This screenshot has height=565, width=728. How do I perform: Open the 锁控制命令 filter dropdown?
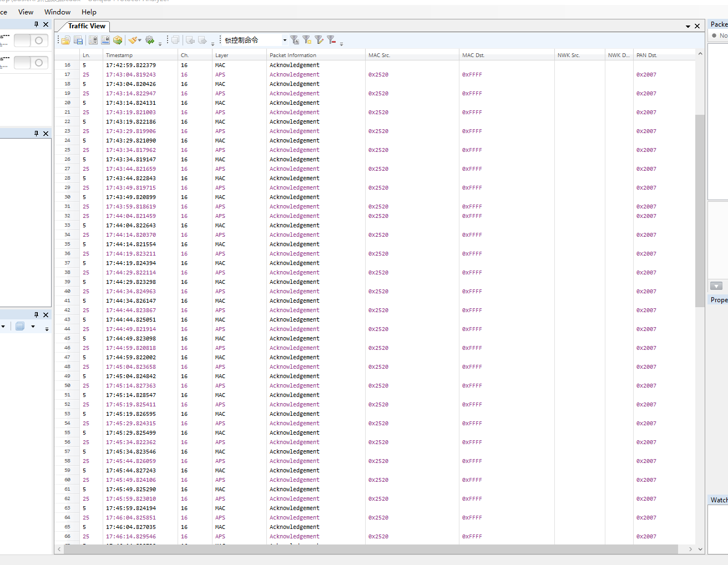click(x=285, y=40)
